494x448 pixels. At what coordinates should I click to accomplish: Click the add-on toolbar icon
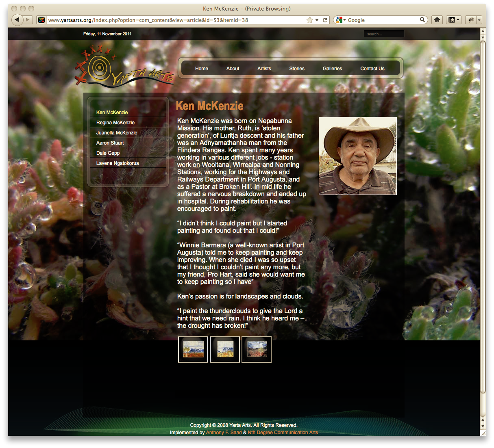point(471,20)
